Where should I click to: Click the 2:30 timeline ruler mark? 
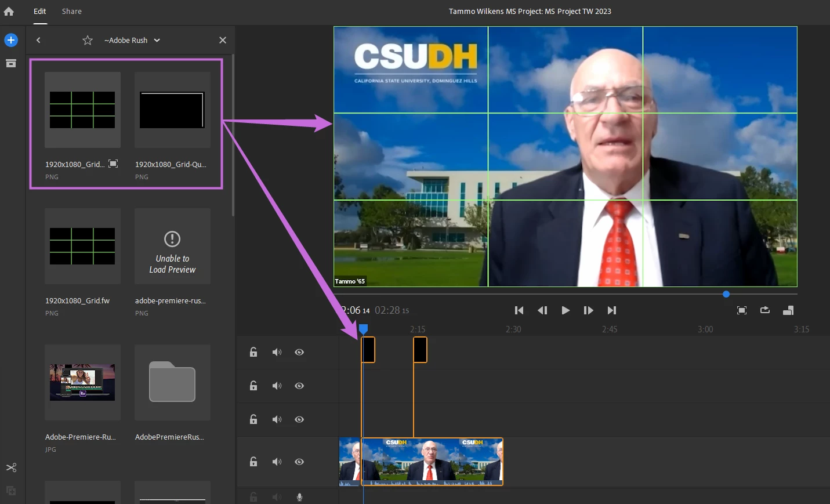pos(513,329)
